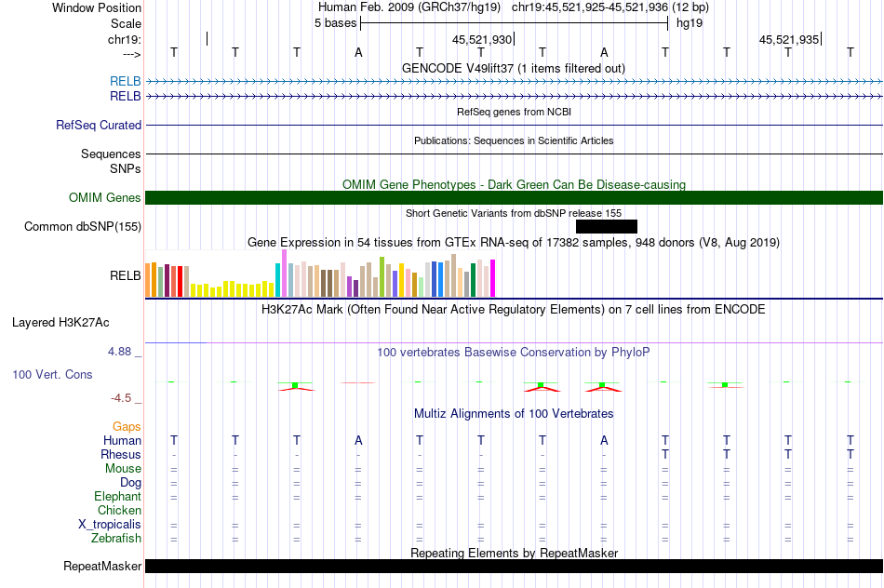The height and width of the screenshot is (588, 884).
Task: Click the OMIM Gene Phenotypes title text
Action: tap(515, 184)
